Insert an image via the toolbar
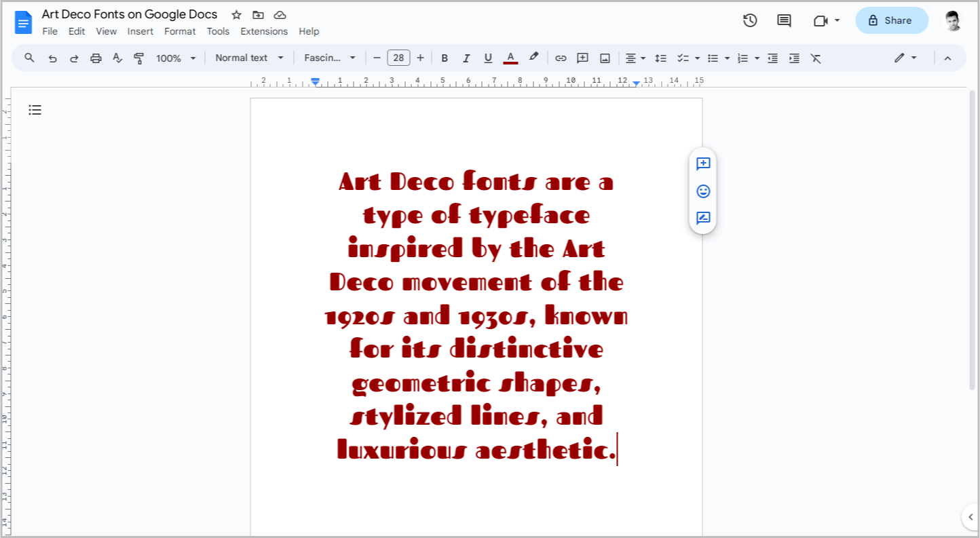 click(604, 58)
